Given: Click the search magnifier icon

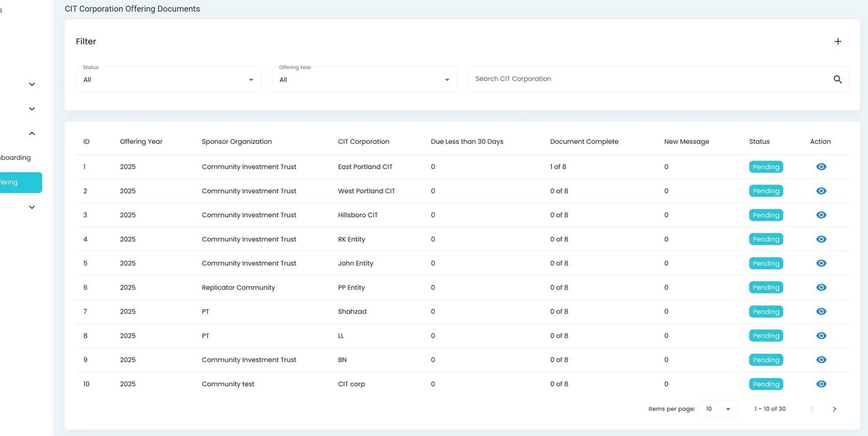Looking at the screenshot, I should [837, 79].
